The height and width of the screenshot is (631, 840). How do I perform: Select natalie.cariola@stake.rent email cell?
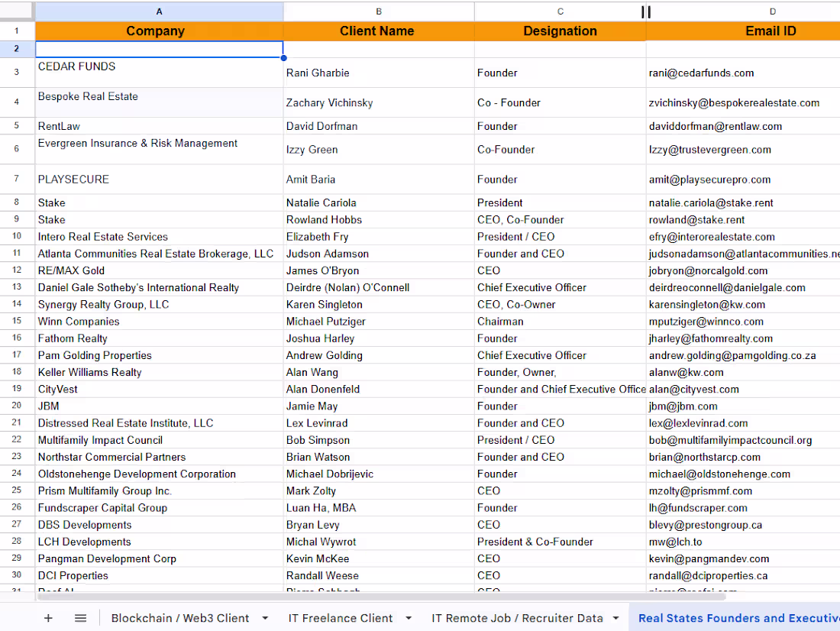[x=743, y=202]
